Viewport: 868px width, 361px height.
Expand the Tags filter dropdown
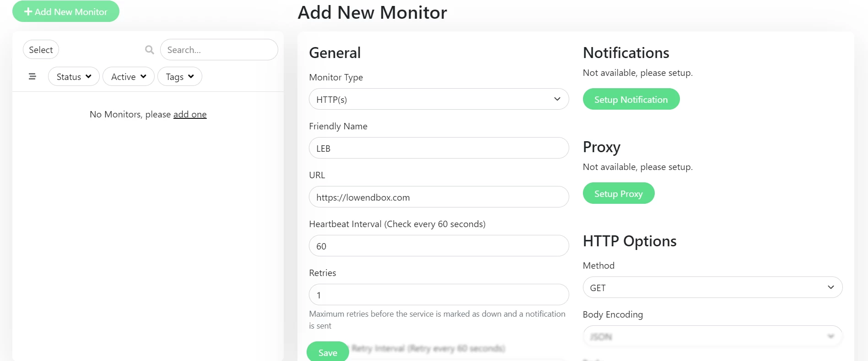[180, 77]
